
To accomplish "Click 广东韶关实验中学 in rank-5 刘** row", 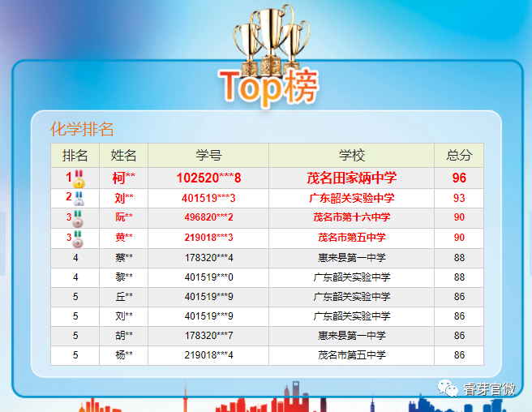I will click(352, 316).
